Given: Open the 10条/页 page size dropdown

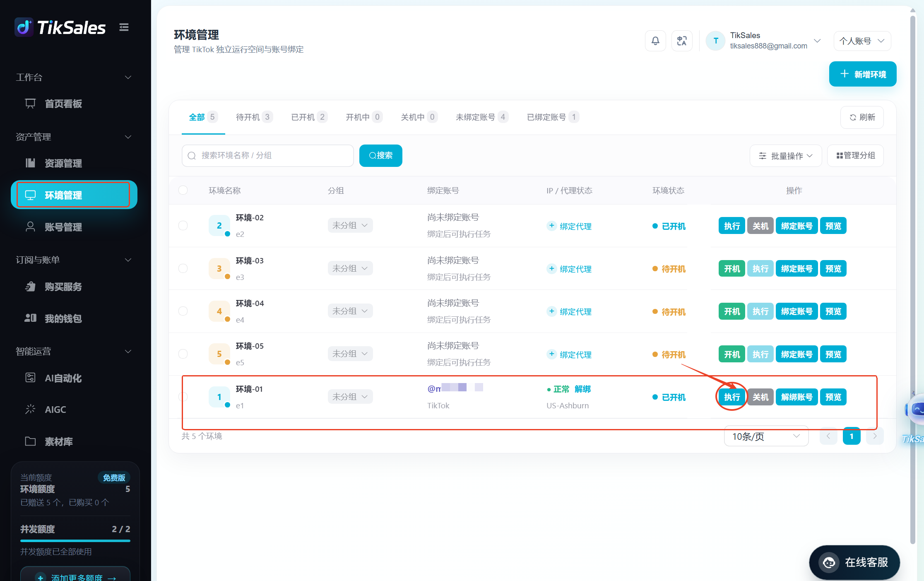Looking at the screenshot, I should 766,436.
